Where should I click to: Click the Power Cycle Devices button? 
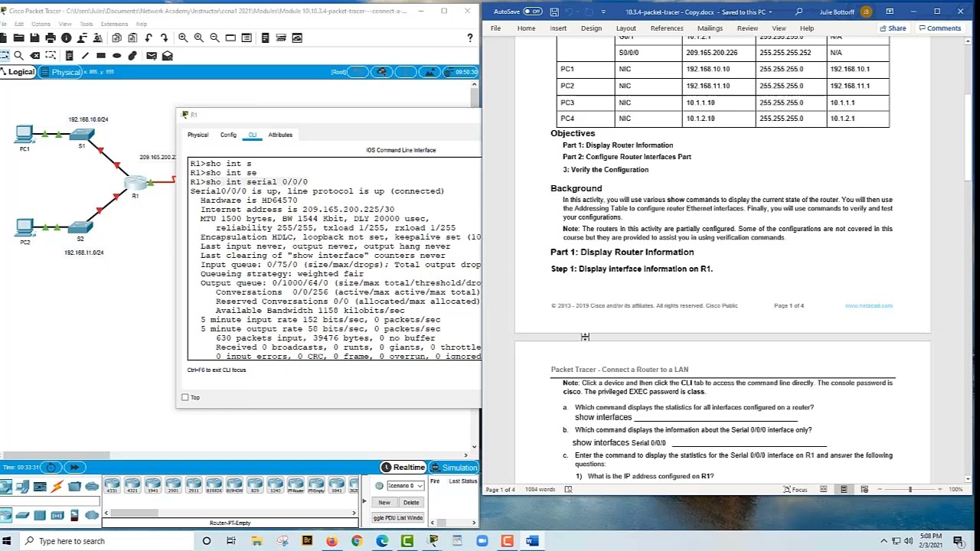[51, 467]
